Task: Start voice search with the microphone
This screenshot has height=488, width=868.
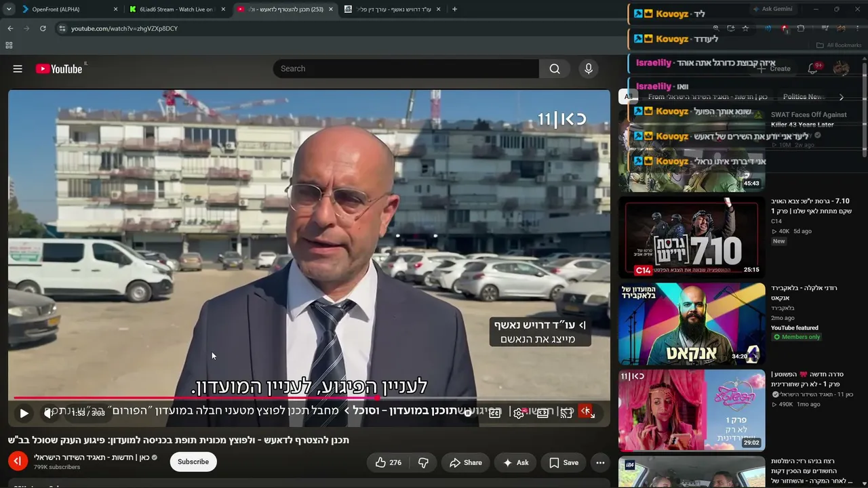Action: coord(589,68)
